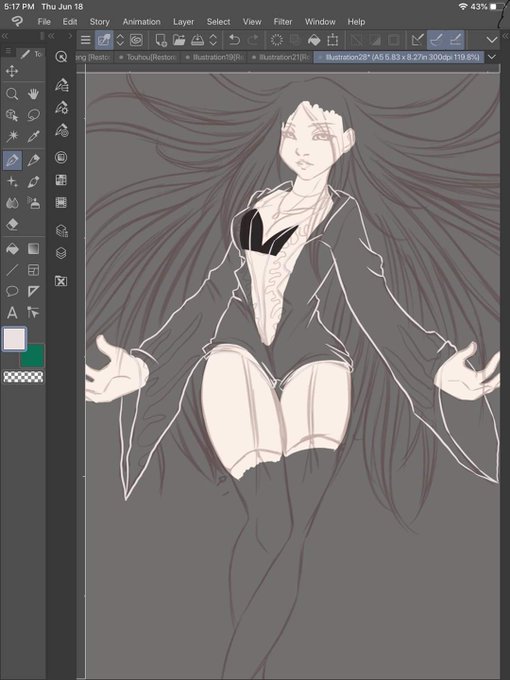
Task: Open the Filter menu
Action: 283,22
